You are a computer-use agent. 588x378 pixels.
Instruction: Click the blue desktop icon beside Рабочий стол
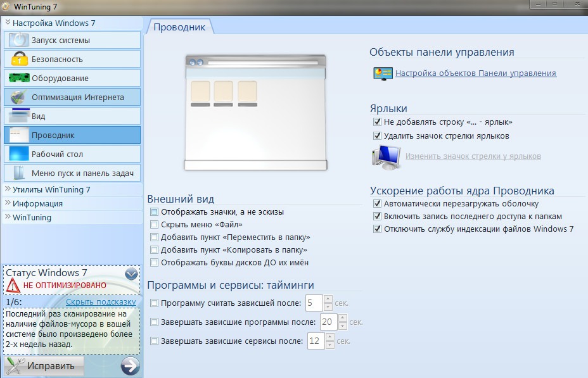(x=19, y=154)
